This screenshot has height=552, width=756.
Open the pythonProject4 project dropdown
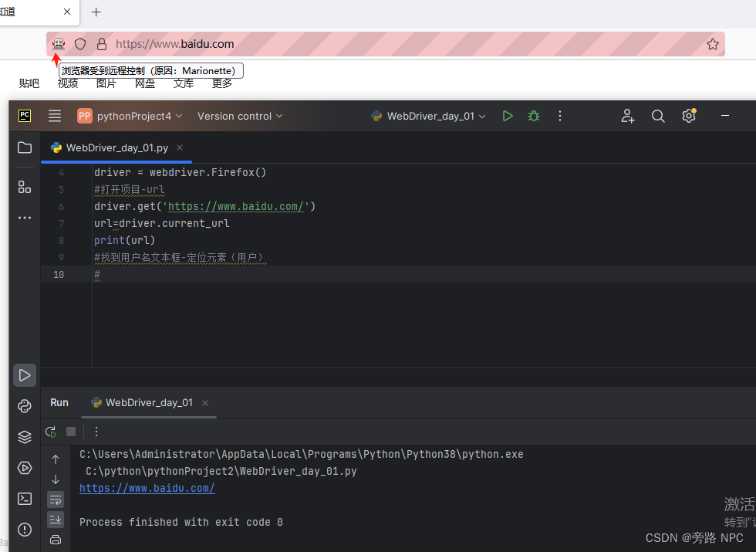point(130,116)
